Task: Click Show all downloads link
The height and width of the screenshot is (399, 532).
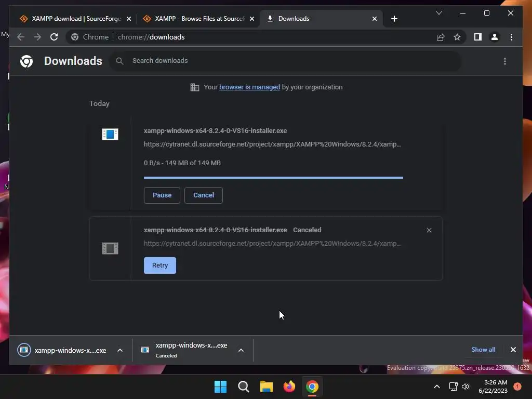Action: [483, 350]
